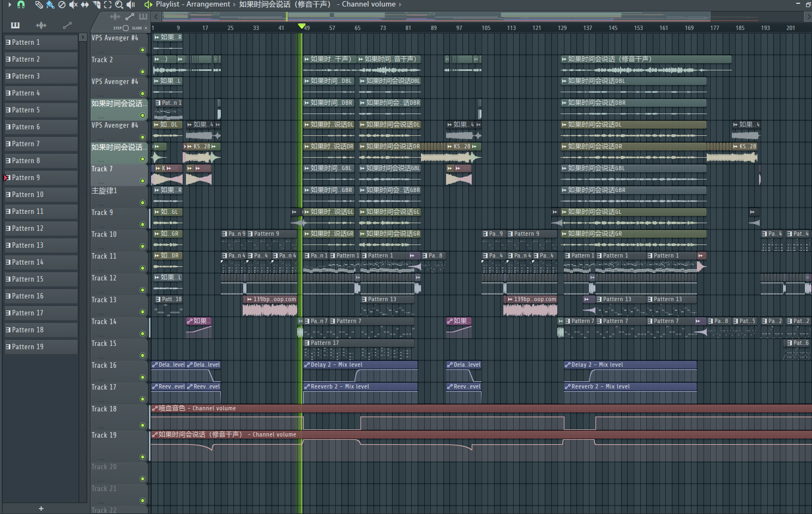Open the playlist options menu arrow

pyautogui.click(x=9, y=4)
